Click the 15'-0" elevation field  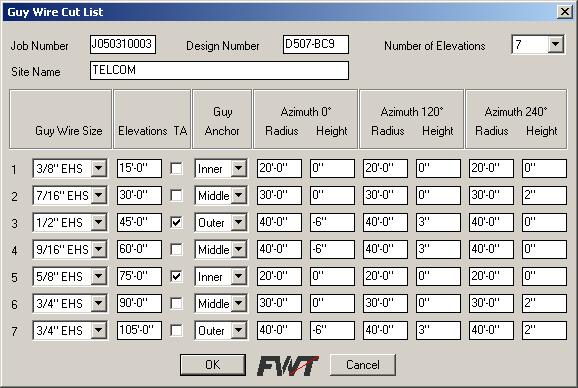pos(139,168)
